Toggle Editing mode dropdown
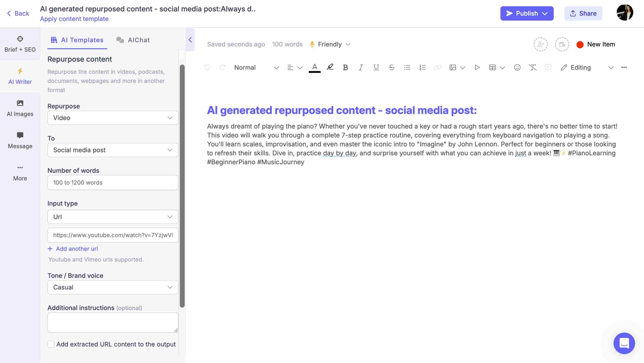 [x=612, y=68]
